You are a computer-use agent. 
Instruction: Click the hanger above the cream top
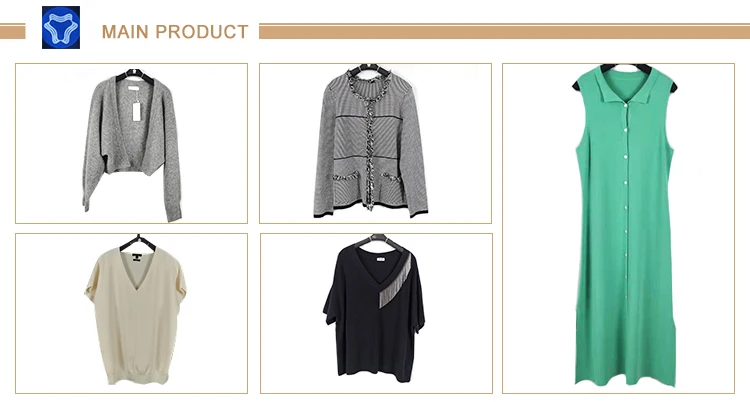tap(138, 244)
